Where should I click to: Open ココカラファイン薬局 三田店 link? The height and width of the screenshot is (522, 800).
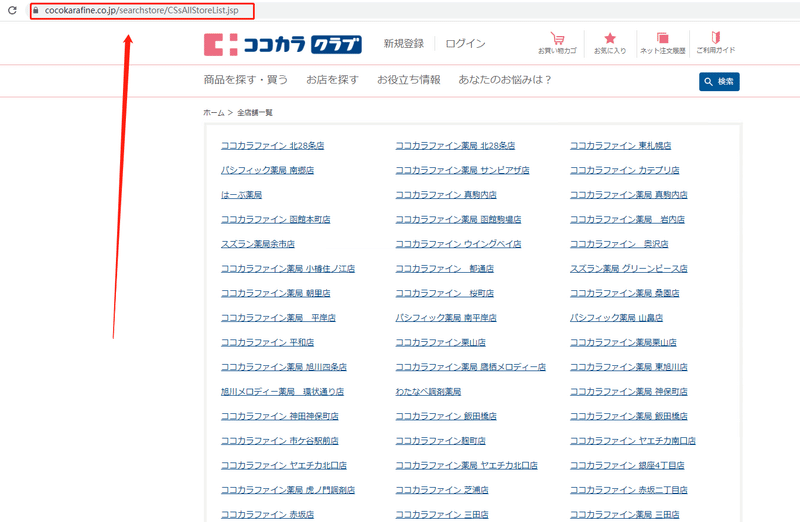click(x=624, y=514)
